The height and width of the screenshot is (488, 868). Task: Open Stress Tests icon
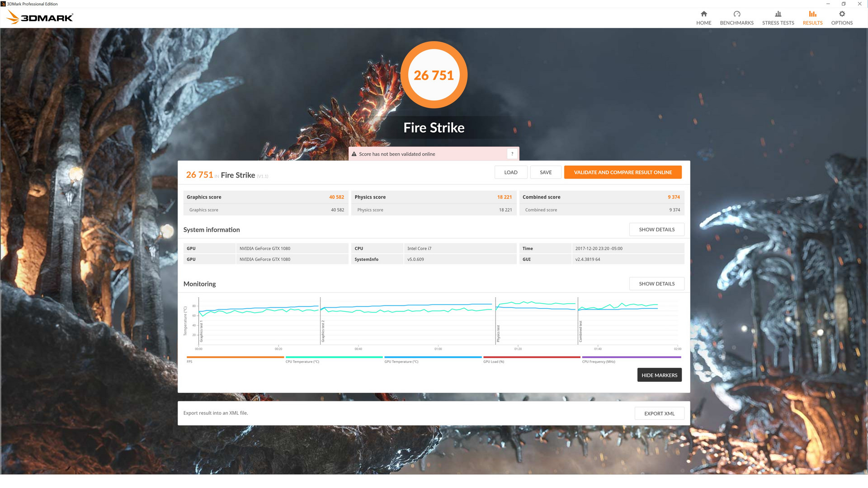tap(778, 14)
